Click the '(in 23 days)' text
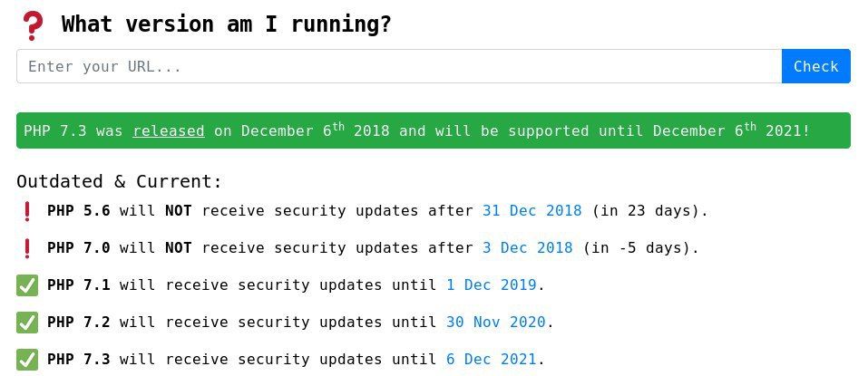This screenshot has height=376, width=868. tap(649, 211)
